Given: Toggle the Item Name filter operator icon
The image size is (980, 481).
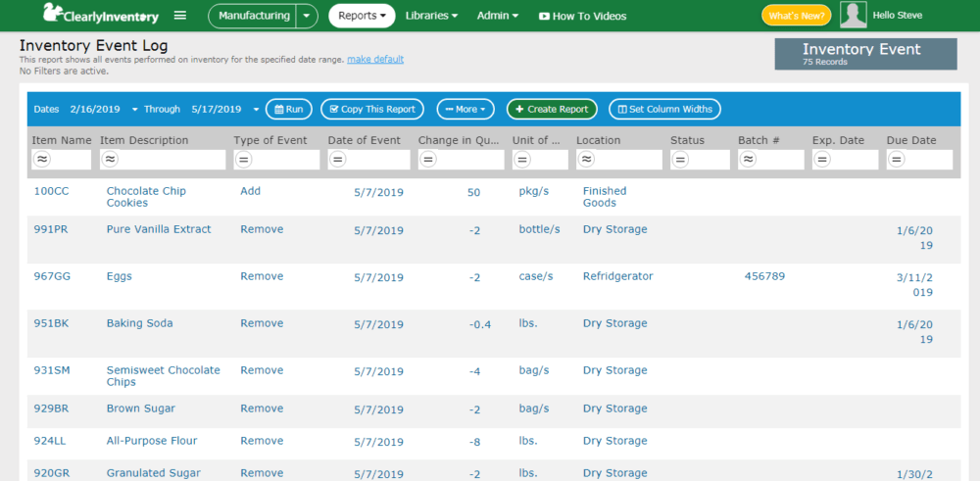Looking at the screenshot, I should (42, 160).
